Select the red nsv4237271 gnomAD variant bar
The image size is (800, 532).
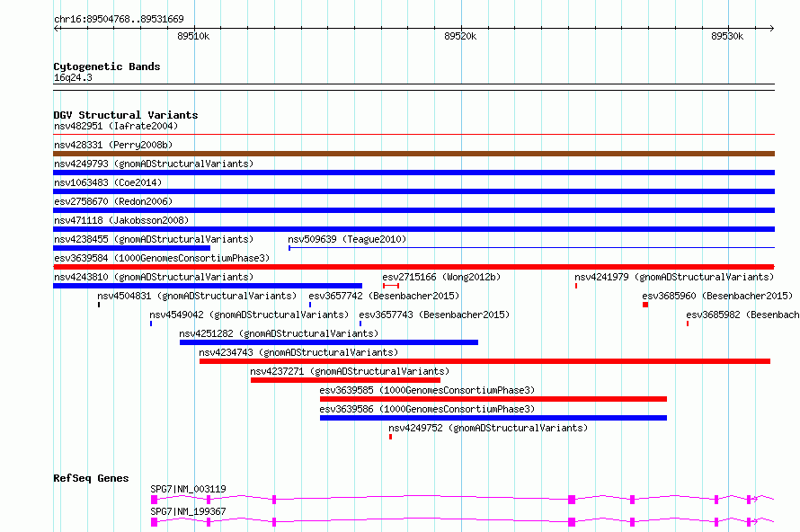pyautogui.click(x=345, y=380)
